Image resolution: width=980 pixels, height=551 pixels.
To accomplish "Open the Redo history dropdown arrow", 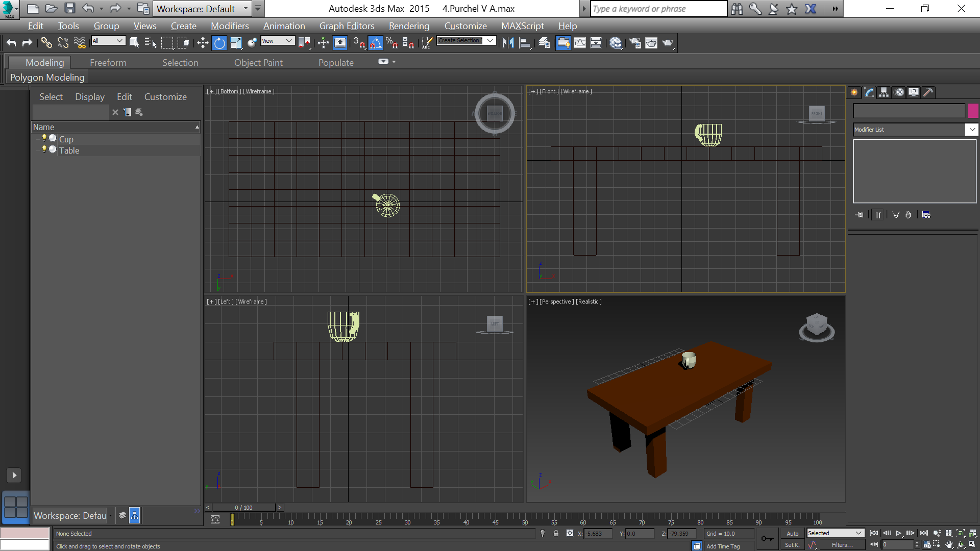I will pyautogui.click(x=128, y=9).
